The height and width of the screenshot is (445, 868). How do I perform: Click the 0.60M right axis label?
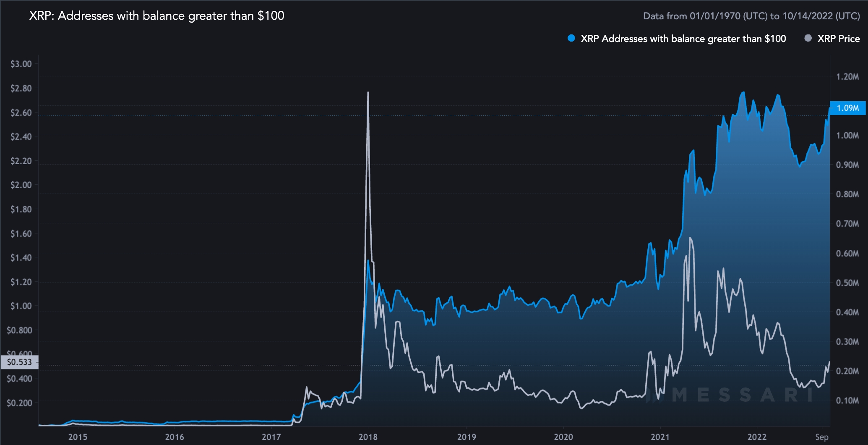[x=847, y=253]
